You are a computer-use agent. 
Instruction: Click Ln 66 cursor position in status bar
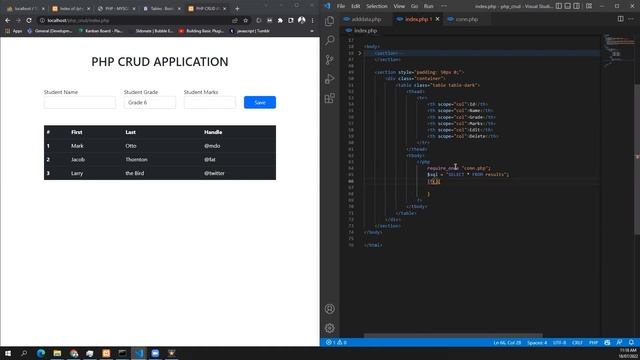pyautogui.click(x=507, y=342)
